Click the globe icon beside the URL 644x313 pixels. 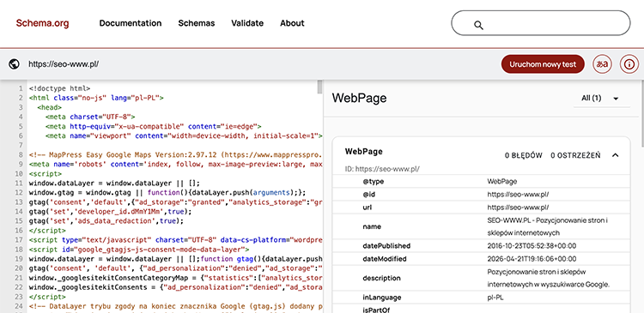click(x=14, y=64)
